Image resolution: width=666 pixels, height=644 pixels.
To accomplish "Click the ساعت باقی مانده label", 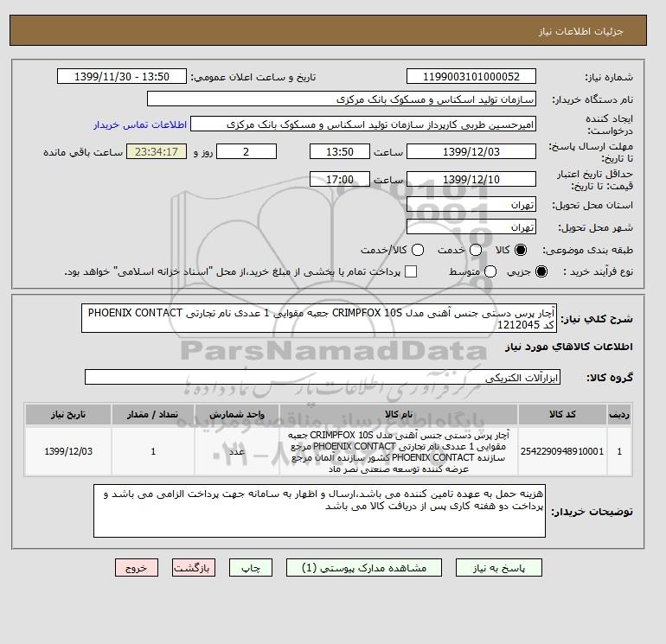I will pos(83,152).
